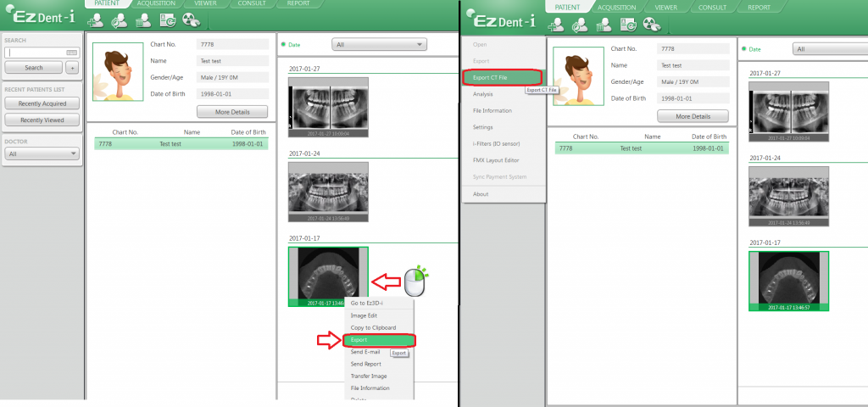Open FMX Layout Editor from the menu
This screenshot has width=868, height=407.
[x=504, y=160]
